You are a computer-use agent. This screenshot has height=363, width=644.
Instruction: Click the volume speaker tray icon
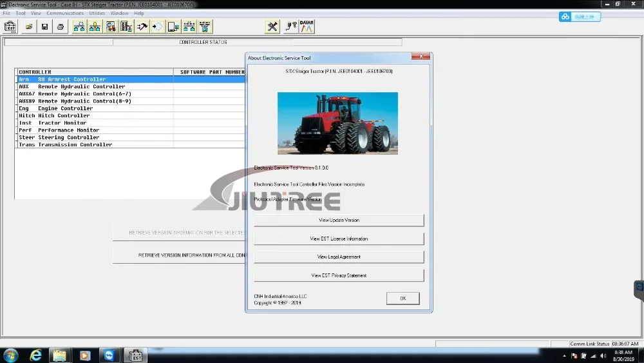pos(603,356)
